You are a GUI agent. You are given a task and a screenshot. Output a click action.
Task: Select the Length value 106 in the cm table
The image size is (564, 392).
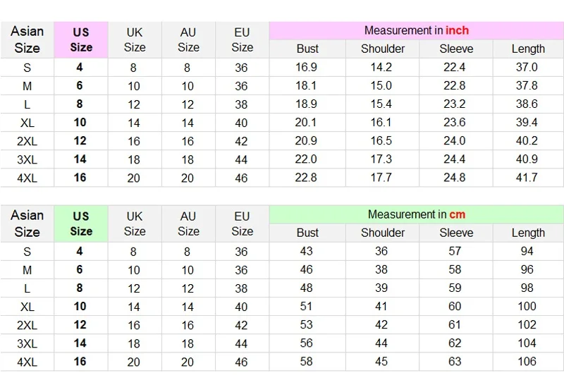pos(527,362)
